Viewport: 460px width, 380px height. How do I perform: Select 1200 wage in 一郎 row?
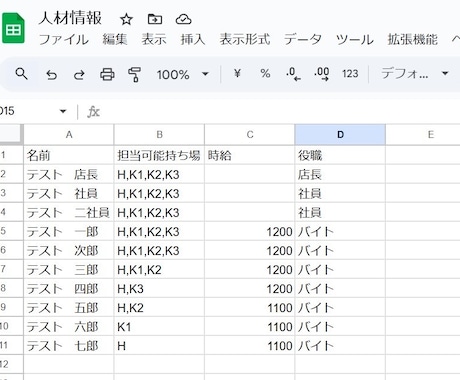[250, 231]
